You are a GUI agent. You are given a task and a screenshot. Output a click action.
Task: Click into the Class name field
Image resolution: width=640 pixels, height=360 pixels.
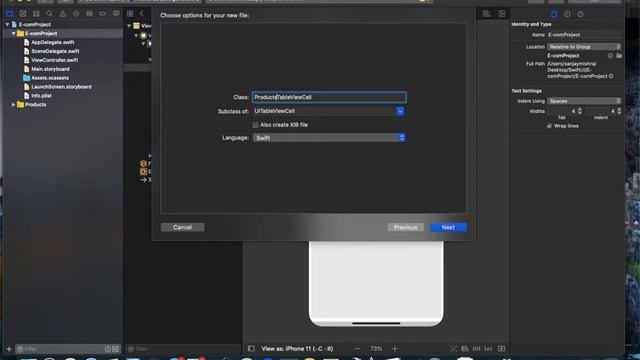329,97
